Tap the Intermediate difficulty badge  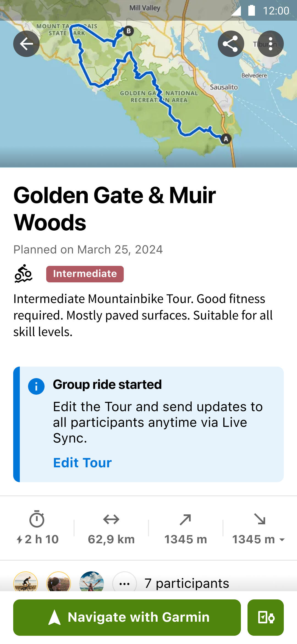click(85, 274)
